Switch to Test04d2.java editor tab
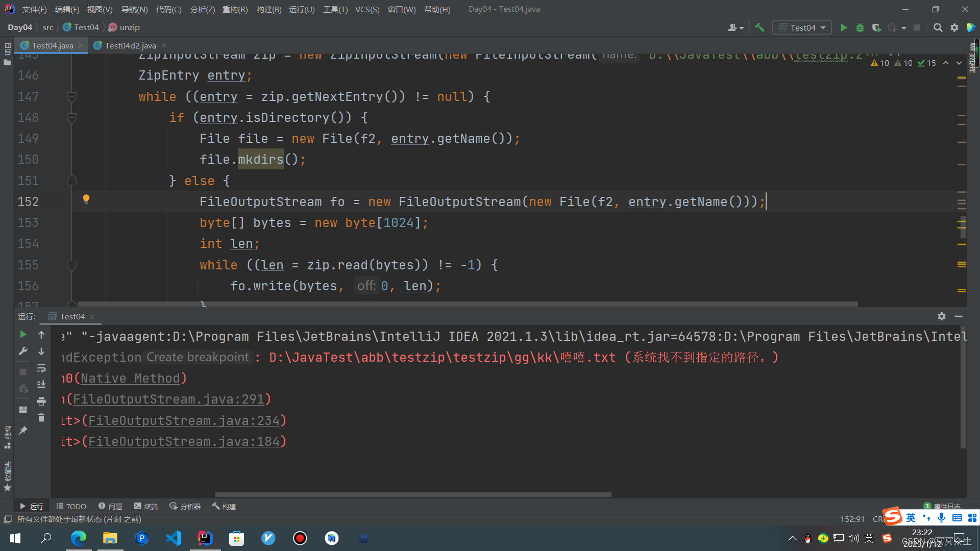Screen dimensions: 980x551 130,45
